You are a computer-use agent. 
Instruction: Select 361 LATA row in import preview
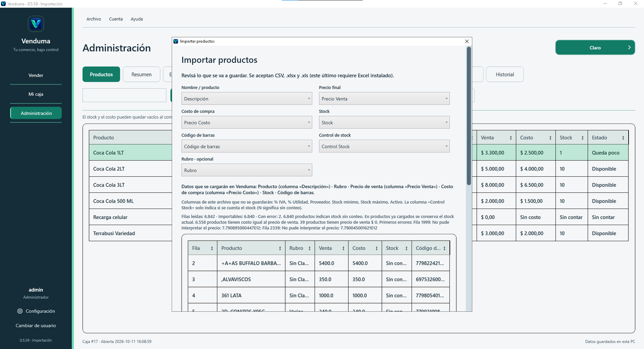(x=319, y=296)
